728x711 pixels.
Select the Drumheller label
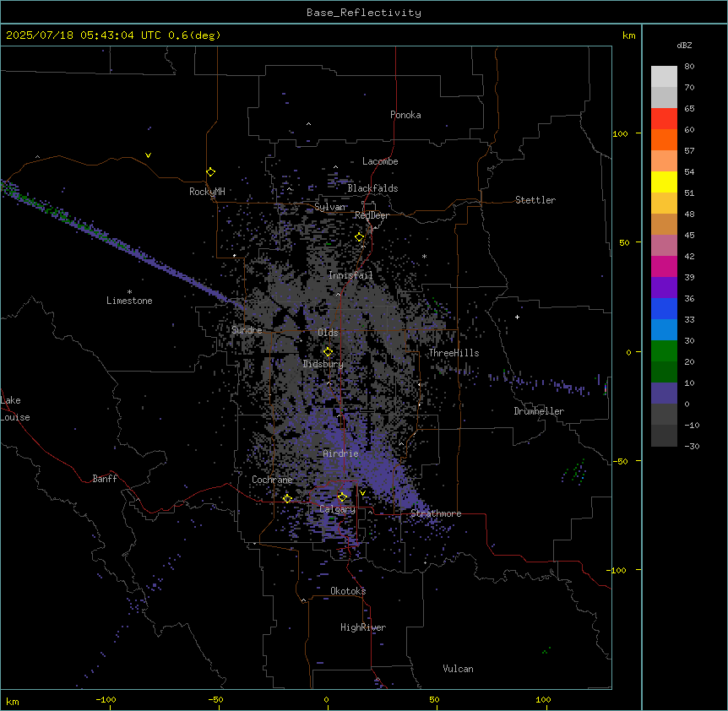coord(539,411)
